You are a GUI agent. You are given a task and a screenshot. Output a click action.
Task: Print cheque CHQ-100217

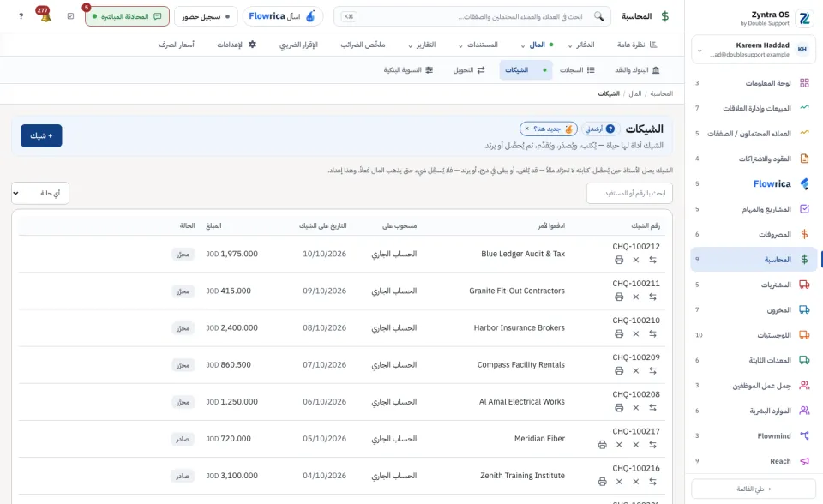coord(602,445)
